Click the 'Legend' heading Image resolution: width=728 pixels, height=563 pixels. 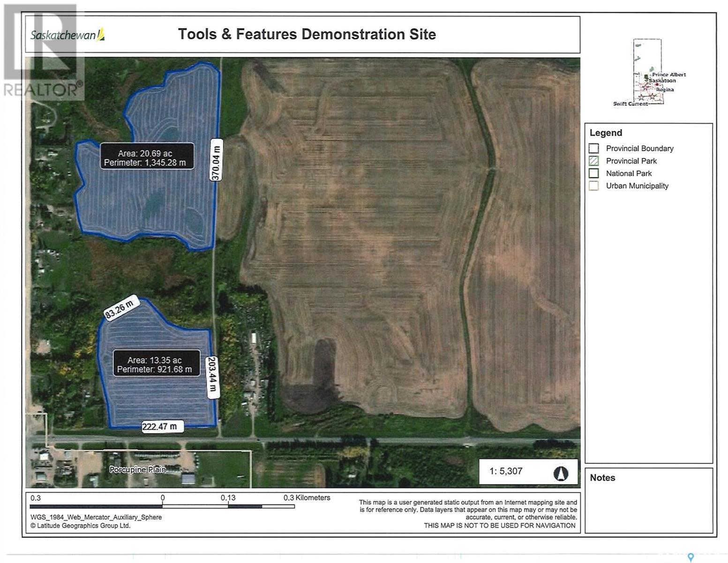(606, 133)
